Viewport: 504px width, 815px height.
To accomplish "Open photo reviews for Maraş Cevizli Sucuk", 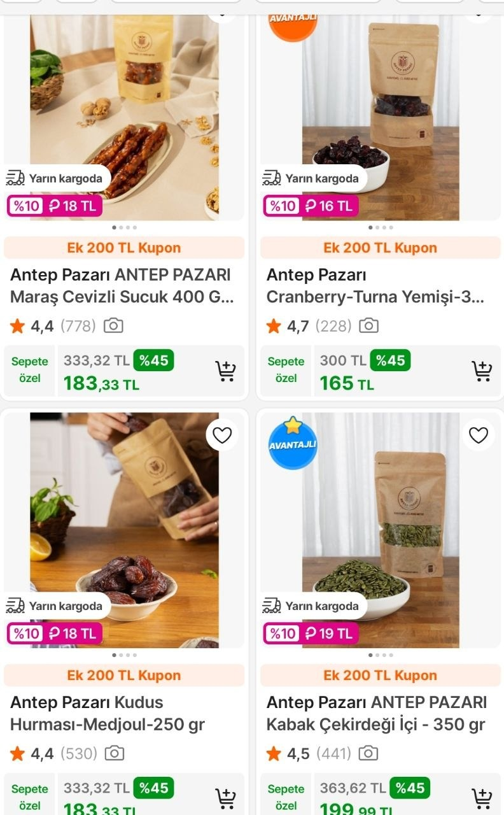I will point(113,326).
